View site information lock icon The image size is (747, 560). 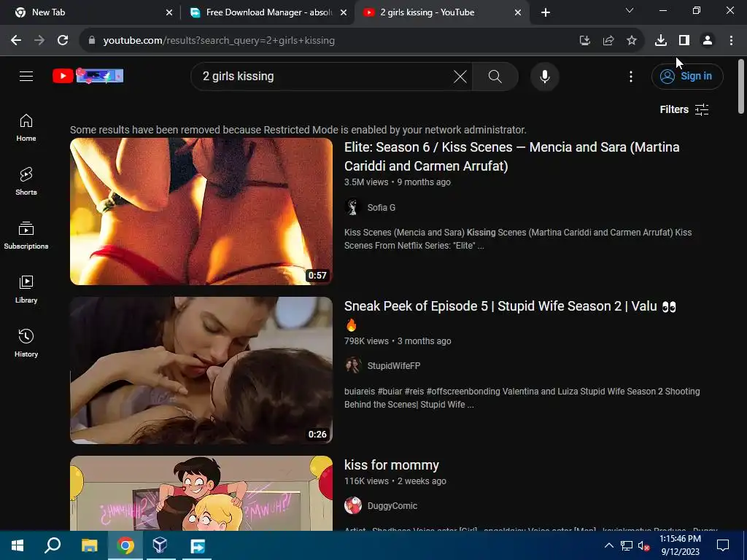(x=92, y=41)
